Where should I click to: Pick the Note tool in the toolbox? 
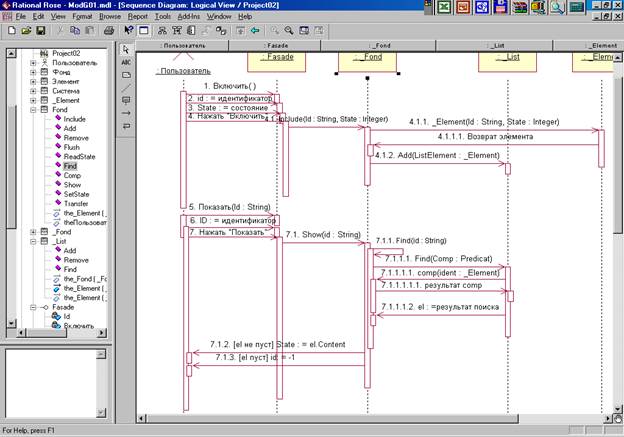coord(125,74)
